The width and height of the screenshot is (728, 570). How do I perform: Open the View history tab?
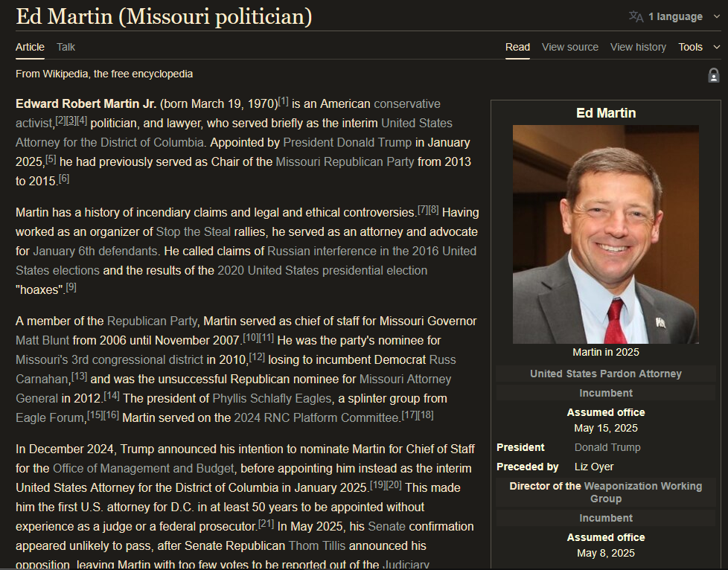(x=639, y=47)
